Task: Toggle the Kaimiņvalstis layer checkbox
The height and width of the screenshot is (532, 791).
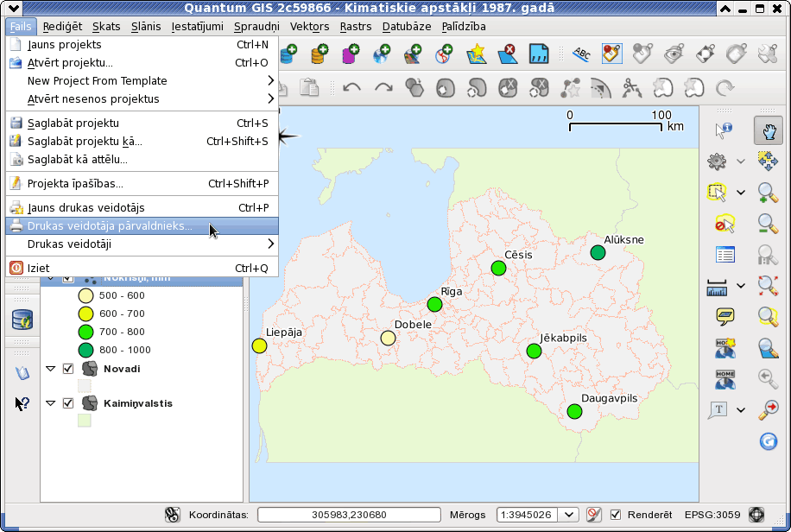Action: [x=68, y=402]
